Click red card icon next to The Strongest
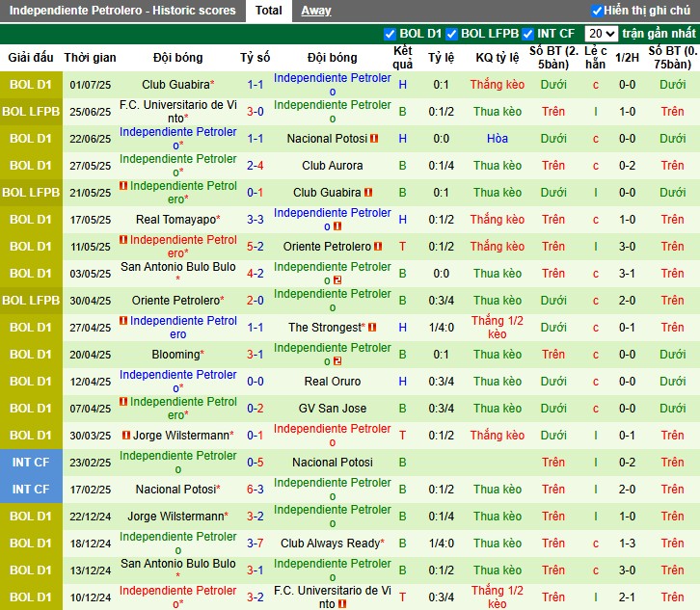The width and height of the screenshot is (700, 610). [x=372, y=327]
